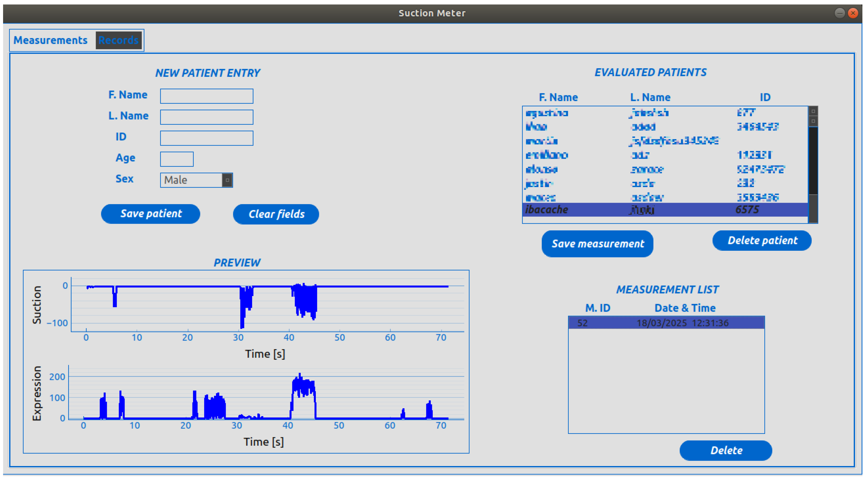Click the Save patient button
868x480 pixels.
150,214
